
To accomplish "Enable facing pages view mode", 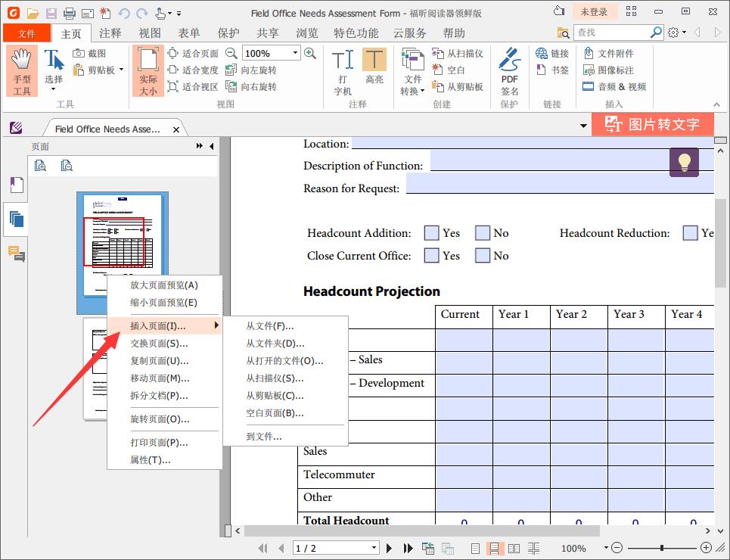I will point(514,549).
